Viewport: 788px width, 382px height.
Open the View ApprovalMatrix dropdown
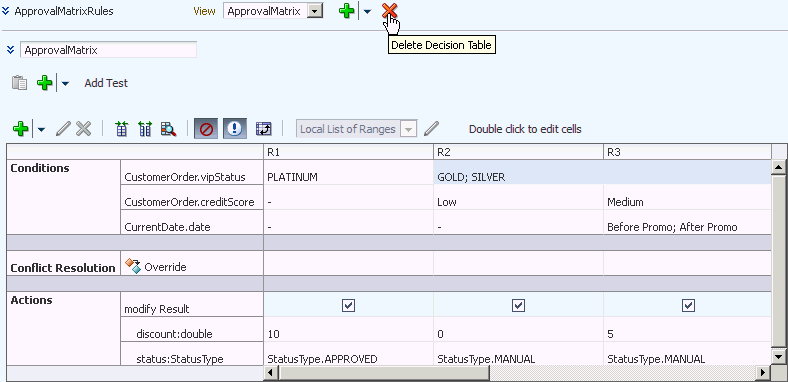315,11
